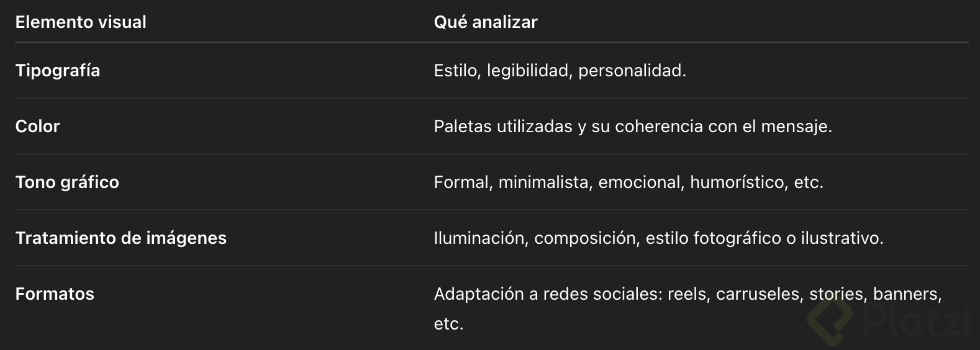The image size is (980, 350).
Task: Click the Tipografía row label
Action: point(58,71)
